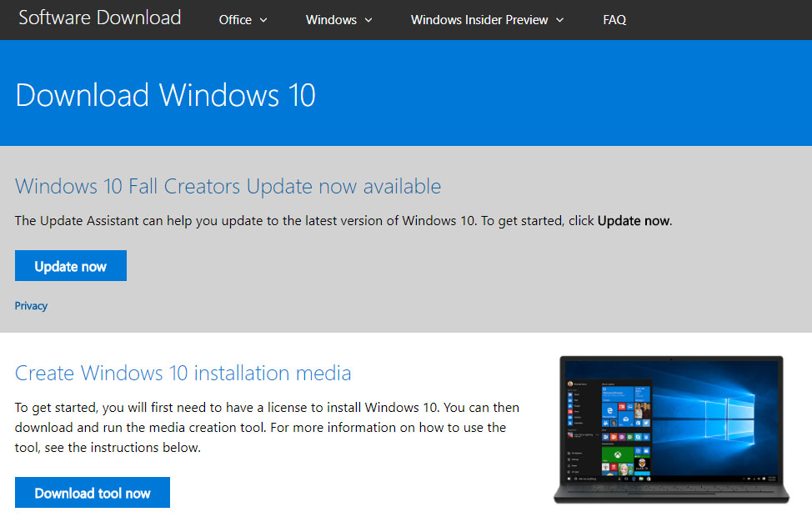Click the Software Download site title

click(x=100, y=18)
